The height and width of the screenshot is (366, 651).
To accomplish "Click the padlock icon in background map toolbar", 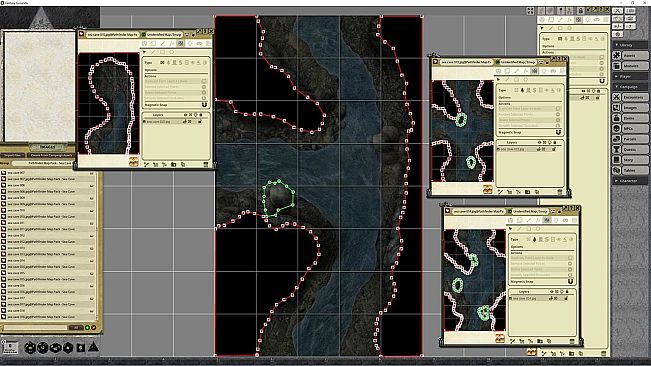I will [x=580, y=11].
